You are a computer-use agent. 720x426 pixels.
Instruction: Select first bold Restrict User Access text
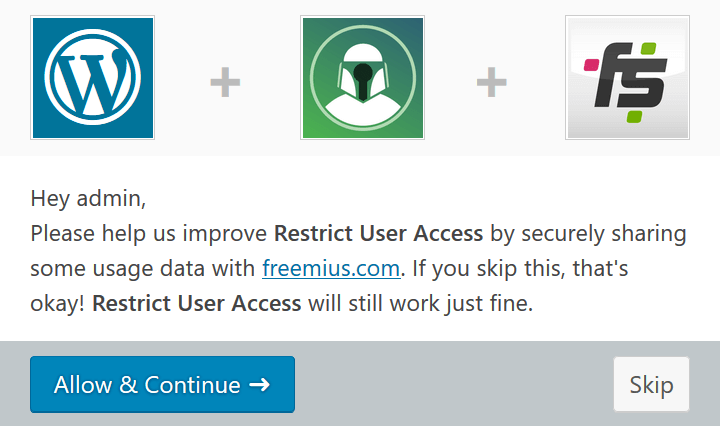tap(378, 233)
